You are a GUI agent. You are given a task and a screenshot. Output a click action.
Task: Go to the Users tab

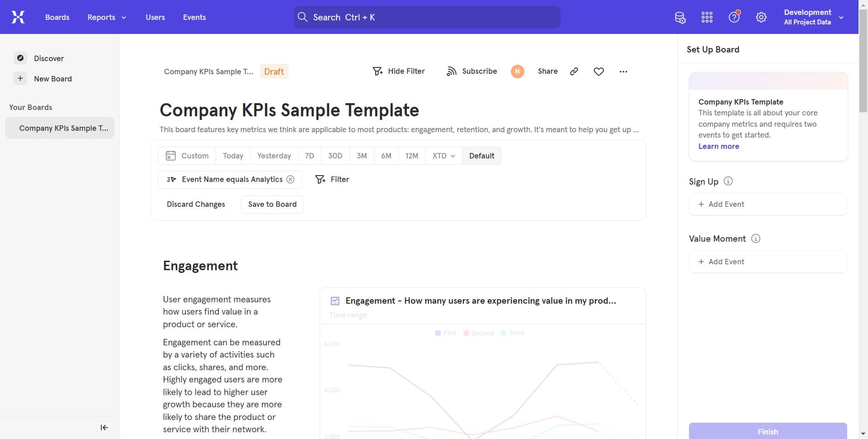155,17
